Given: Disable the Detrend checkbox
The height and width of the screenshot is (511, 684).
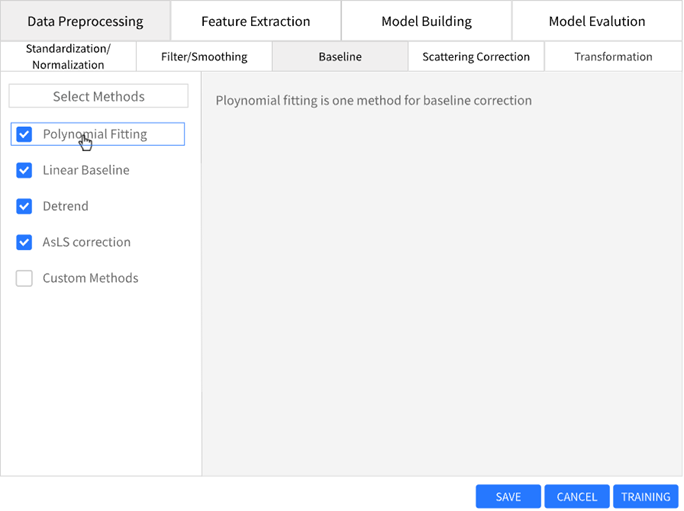Looking at the screenshot, I should (x=25, y=206).
